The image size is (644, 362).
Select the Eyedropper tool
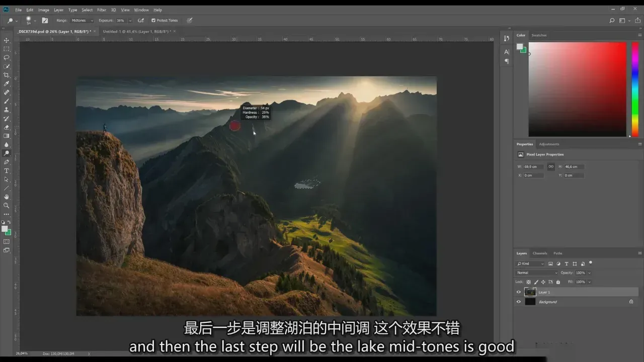coord(7,83)
